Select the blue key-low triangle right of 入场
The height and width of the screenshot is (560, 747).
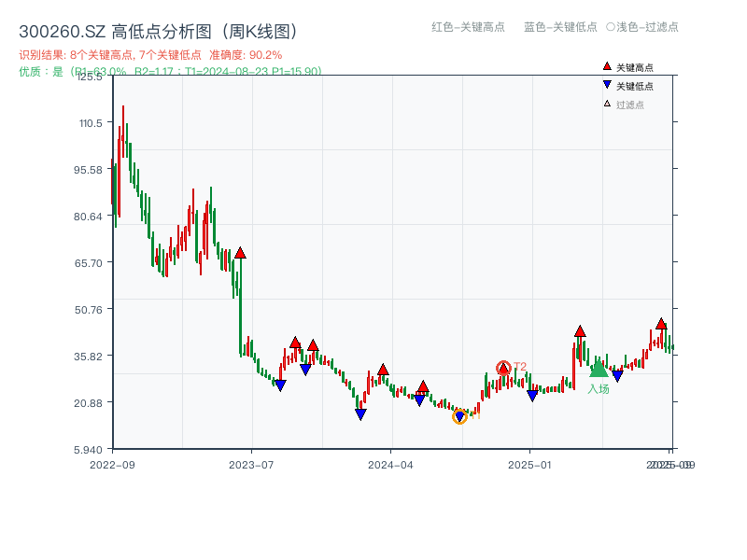pyautogui.click(x=617, y=375)
